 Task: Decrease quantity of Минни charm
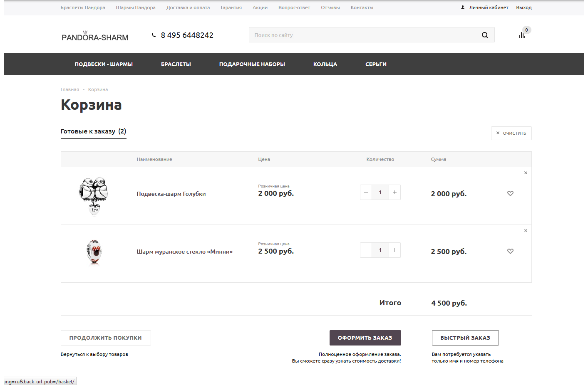(x=366, y=250)
